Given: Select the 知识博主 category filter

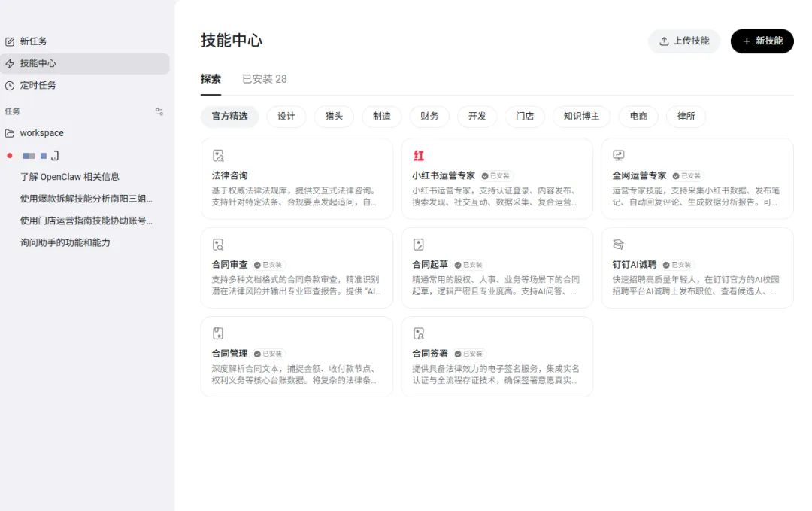Looking at the screenshot, I should click(x=581, y=116).
